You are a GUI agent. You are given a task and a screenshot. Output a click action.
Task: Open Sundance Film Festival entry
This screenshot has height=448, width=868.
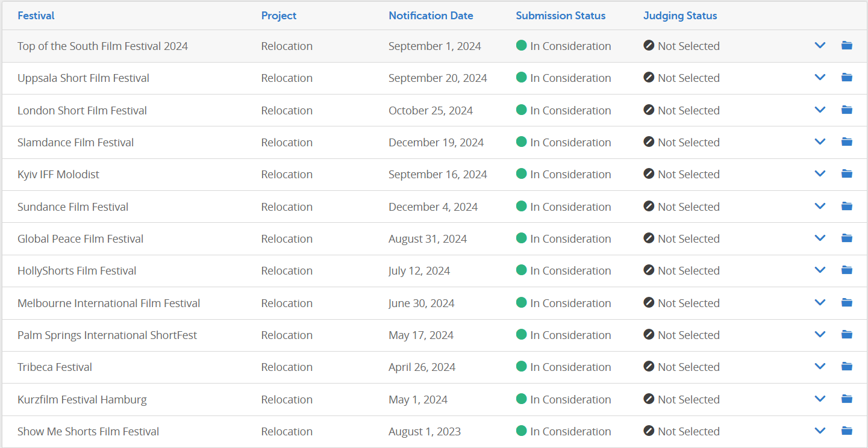click(73, 207)
